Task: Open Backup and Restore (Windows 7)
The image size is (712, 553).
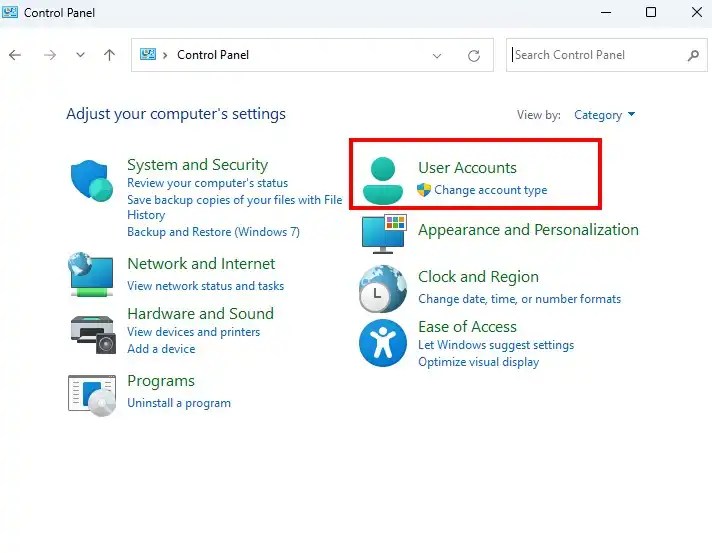Action: point(213,232)
